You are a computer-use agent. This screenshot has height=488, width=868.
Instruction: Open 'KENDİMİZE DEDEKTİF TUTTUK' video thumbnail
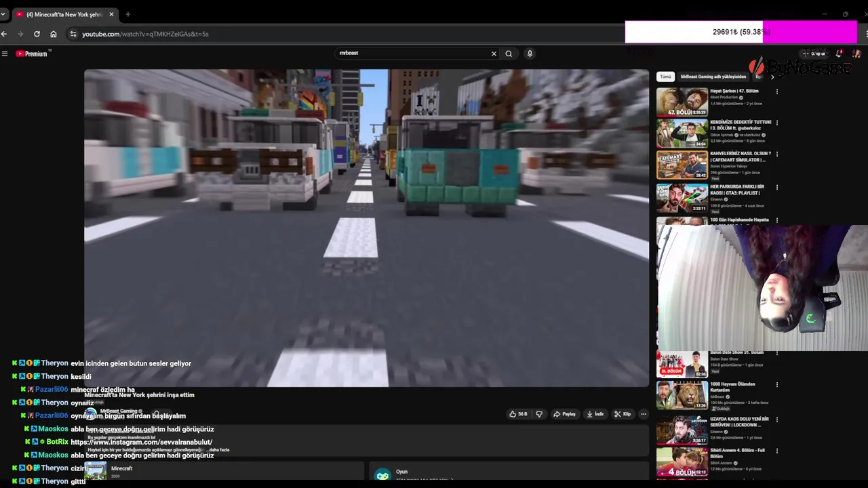tap(682, 134)
